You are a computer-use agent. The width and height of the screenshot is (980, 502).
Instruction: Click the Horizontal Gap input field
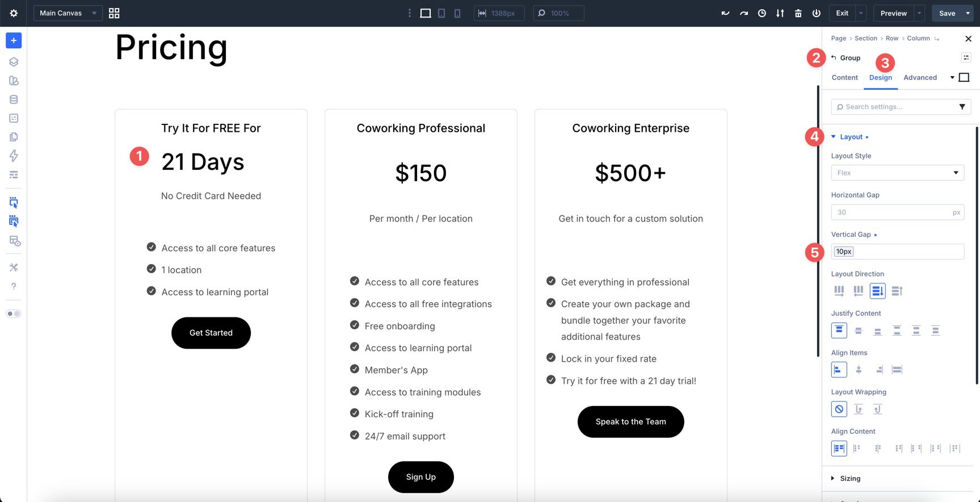898,212
